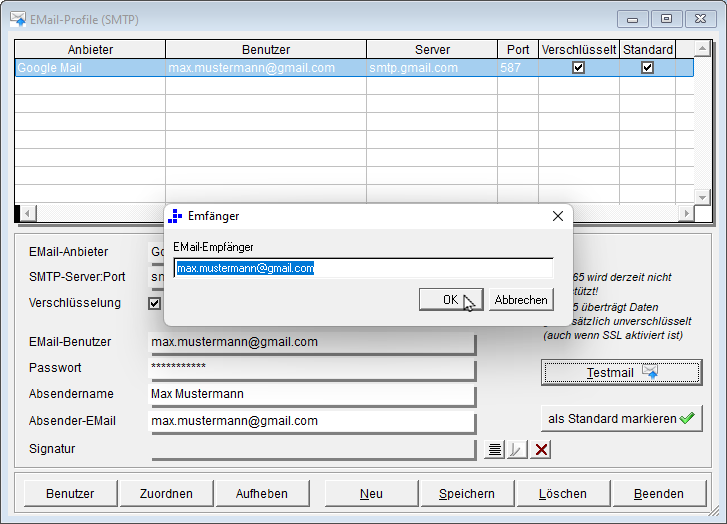Viewport: 727px width, 524px height.
Task: Select max.mustermann@gmail.com cell in table
Action: click(266, 68)
